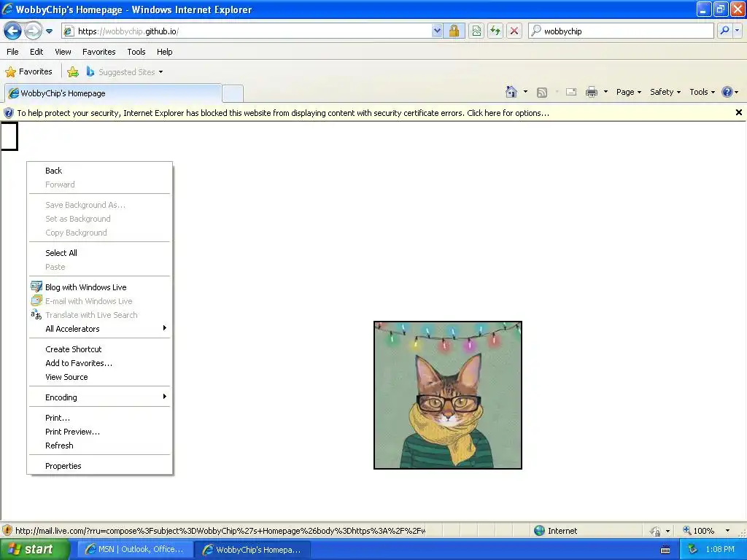Choose Properties in context menu
The image size is (747, 560).
point(99,466)
